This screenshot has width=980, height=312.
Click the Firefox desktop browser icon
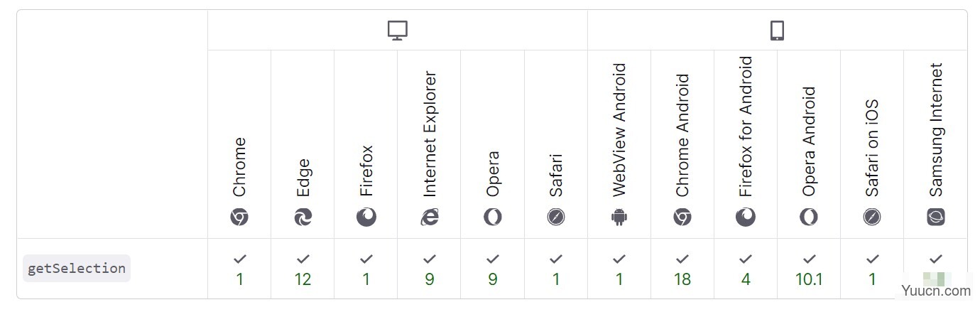click(x=366, y=217)
